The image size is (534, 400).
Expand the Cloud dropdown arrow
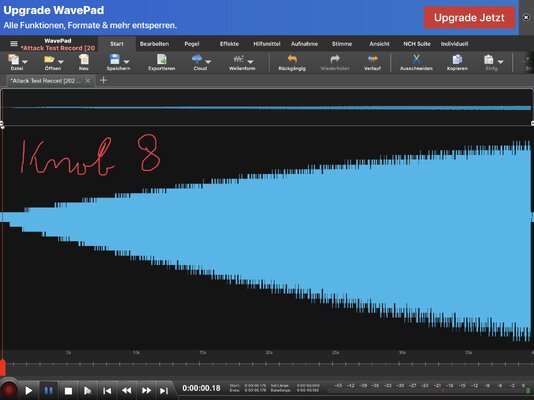pyautogui.click(x=208, y=62)
